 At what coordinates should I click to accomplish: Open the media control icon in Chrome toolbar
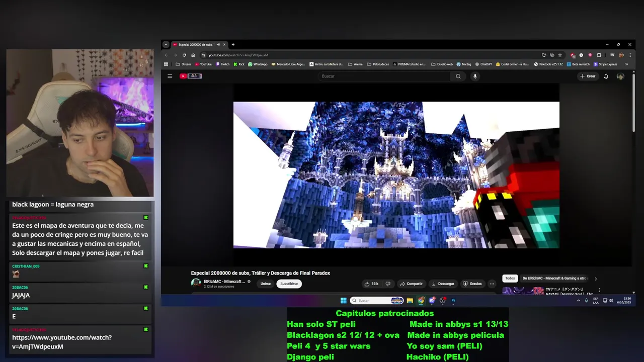(x=612, y=55)
